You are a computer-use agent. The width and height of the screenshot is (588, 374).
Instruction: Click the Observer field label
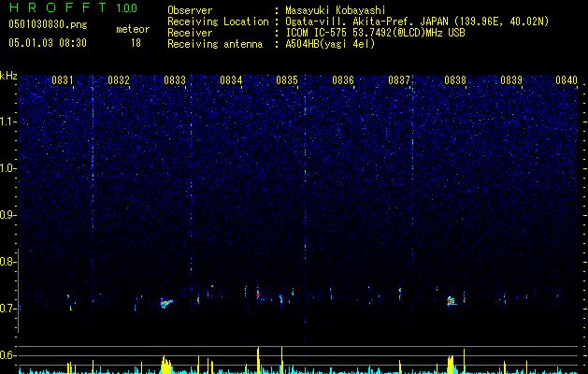[x=190, y=10]
